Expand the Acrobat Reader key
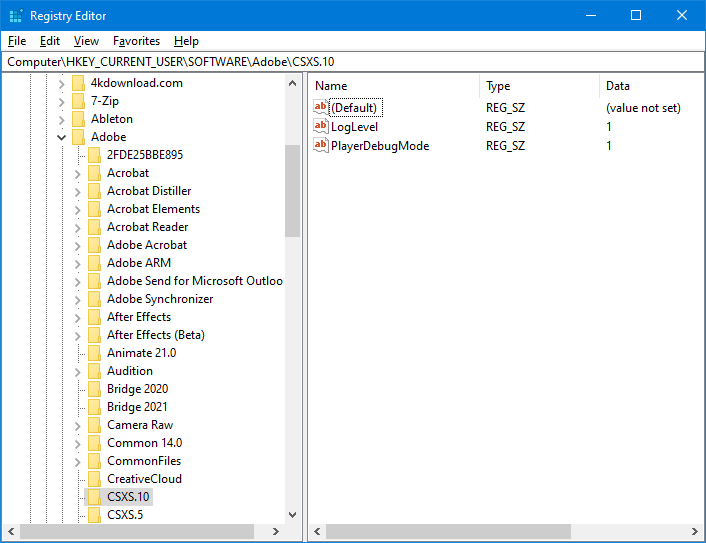The image size is (706, 543). click(x=77, y=228)
